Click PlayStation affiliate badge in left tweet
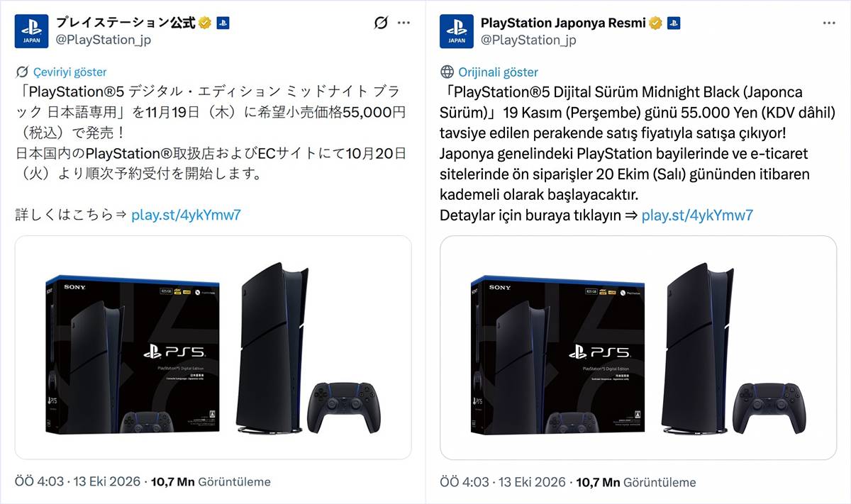Viewport: 851px width, 504px height. [x=222, y=23]
